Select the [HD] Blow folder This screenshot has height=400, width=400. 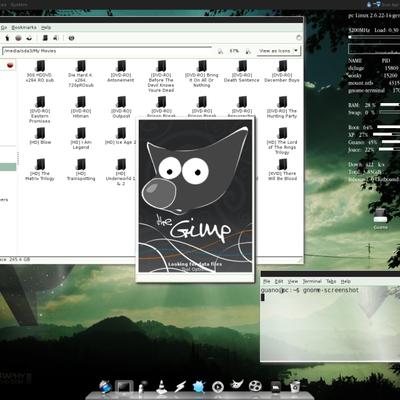[x=40, y=136]
